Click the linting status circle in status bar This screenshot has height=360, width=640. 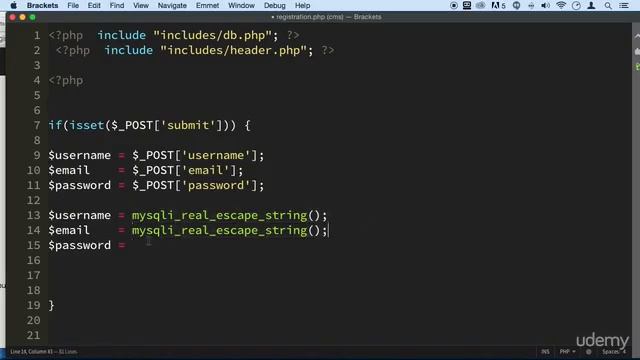(x=589, y=351)
